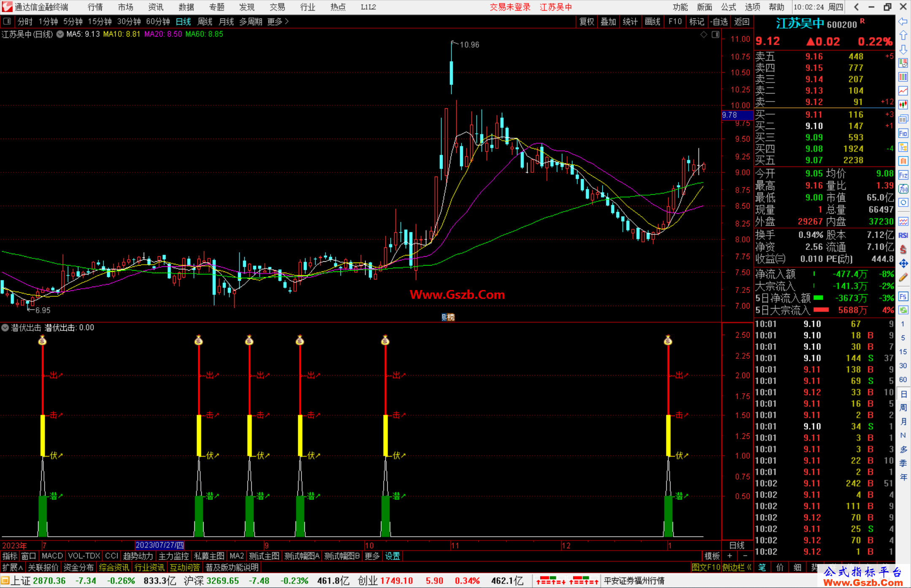Click 设置 in indicator tab row
Image resolution: width=911 pixels, height=588 pixels.
pyautogui.click(x=392, y=556)
